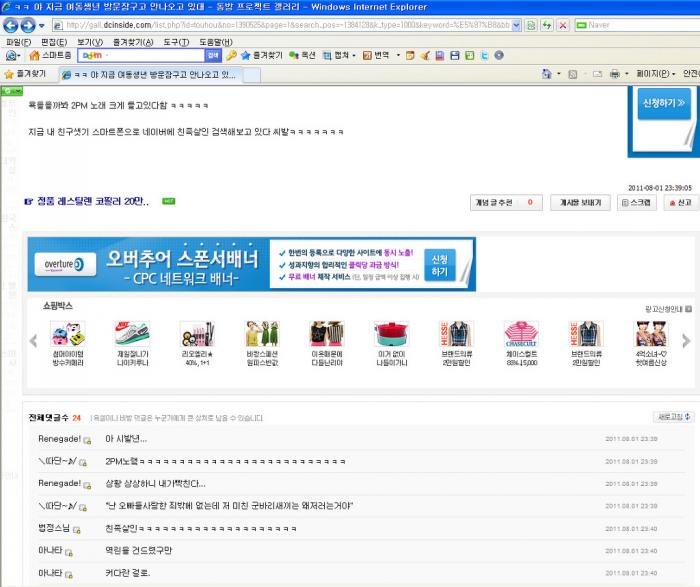Click the 개념글 추천 recommend button
The height and width of the screenshot is (587, 700).
point(506,202)
